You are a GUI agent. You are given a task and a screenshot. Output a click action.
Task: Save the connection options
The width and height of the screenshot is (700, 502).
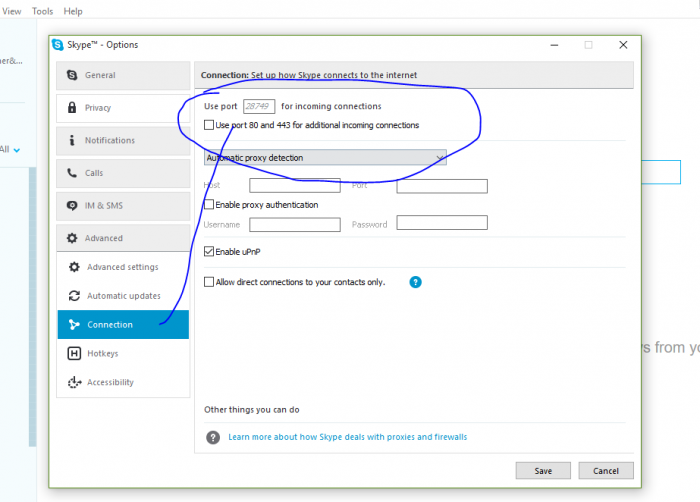543,471
